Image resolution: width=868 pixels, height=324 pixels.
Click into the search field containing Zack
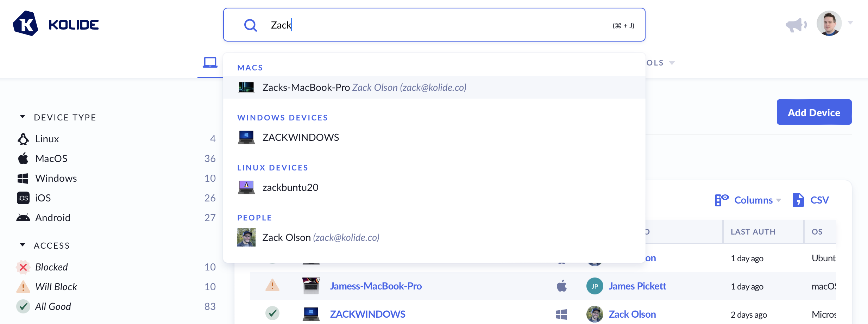422,25
